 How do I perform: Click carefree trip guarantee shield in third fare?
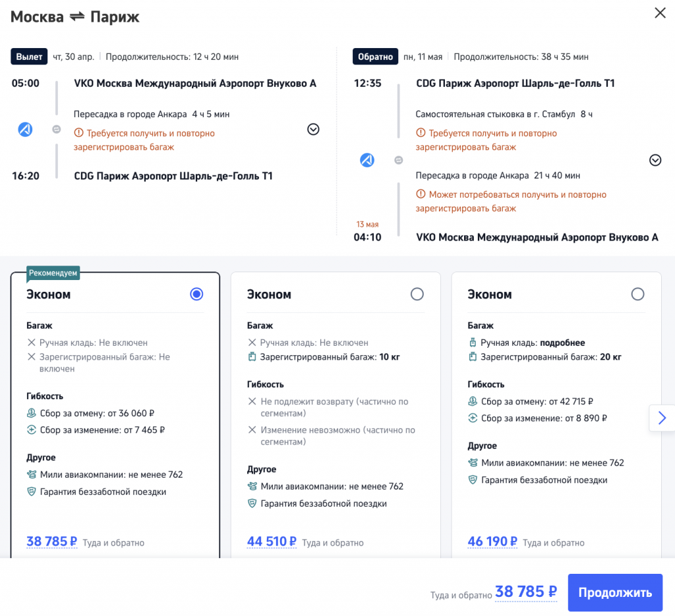click(x=472, y=480)
